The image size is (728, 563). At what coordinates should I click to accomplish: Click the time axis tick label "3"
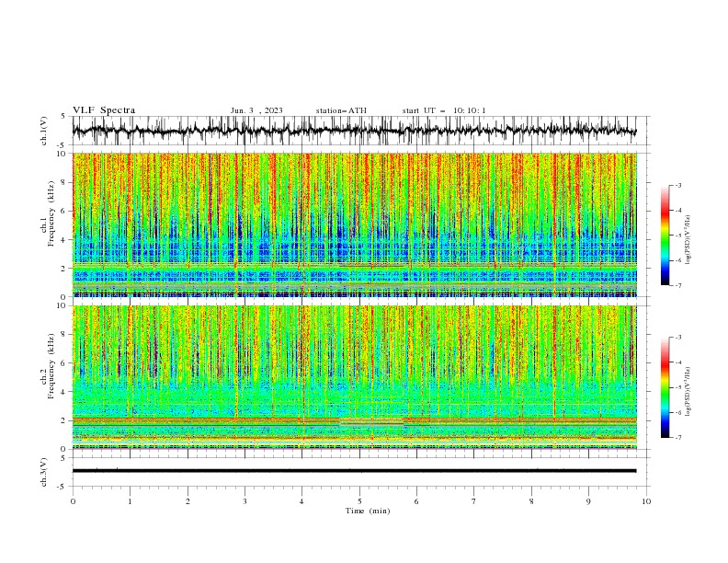(245, 501)
